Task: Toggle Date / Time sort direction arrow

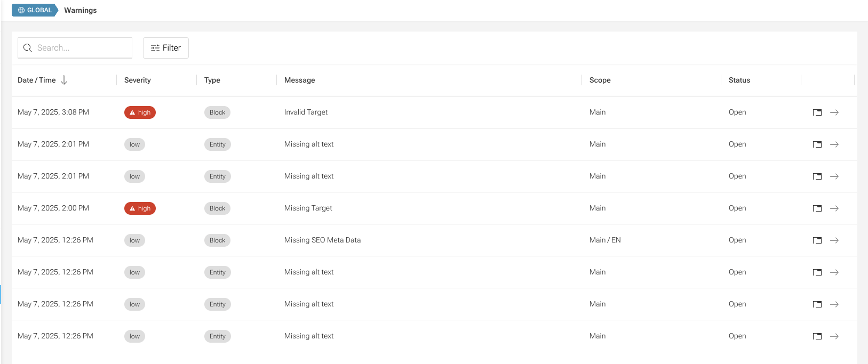Action: [64, 80]
